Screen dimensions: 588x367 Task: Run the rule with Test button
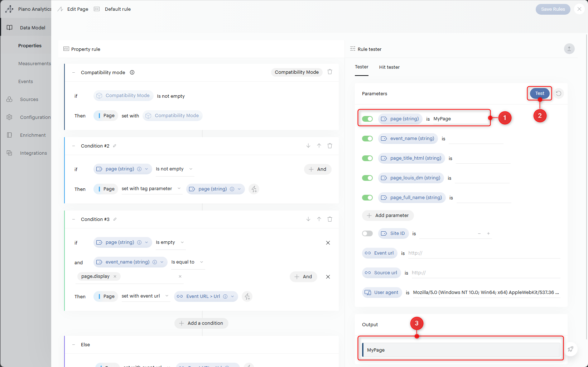click(540, 93)
